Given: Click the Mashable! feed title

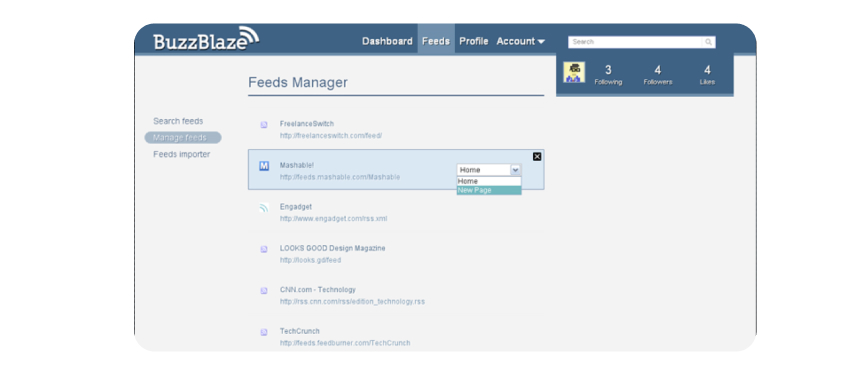Looking at the screenshot, I should [x=297, y=165].
